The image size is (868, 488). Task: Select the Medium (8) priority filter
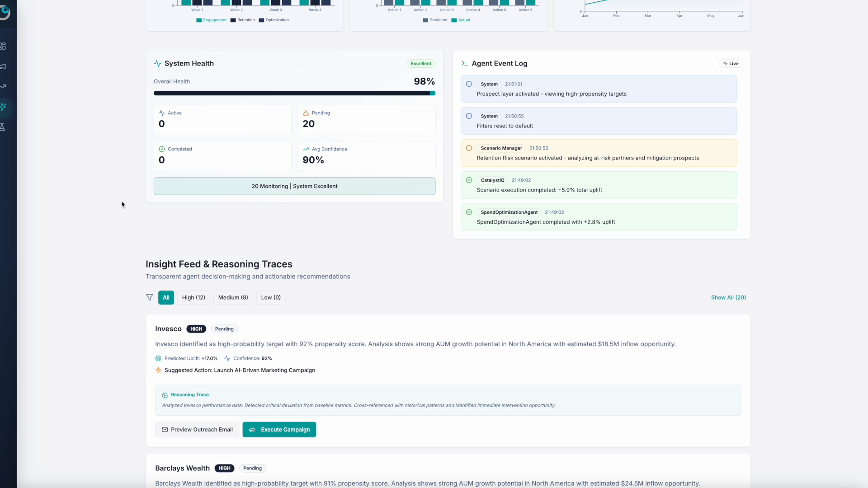pos(233,297)
